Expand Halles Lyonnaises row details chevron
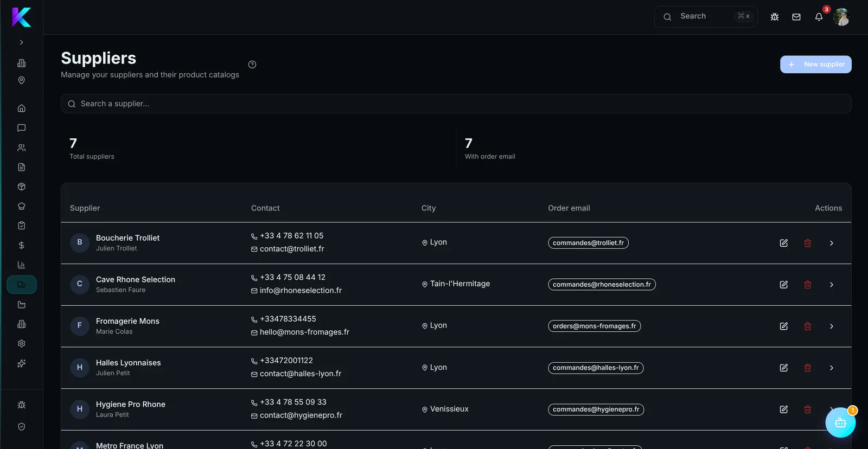Viewport: 868px width, 449px height. [832, 368]
